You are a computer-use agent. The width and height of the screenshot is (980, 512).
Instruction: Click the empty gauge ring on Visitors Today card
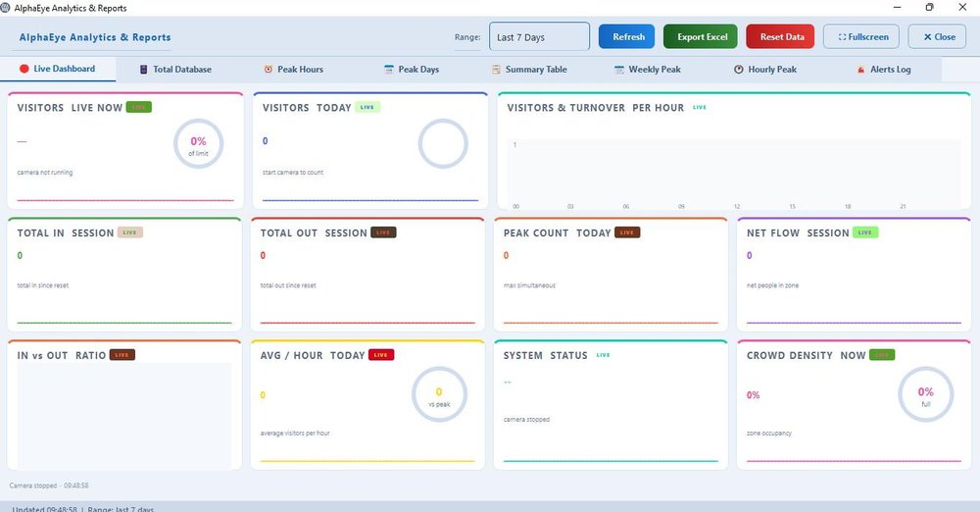pos(443,144)
